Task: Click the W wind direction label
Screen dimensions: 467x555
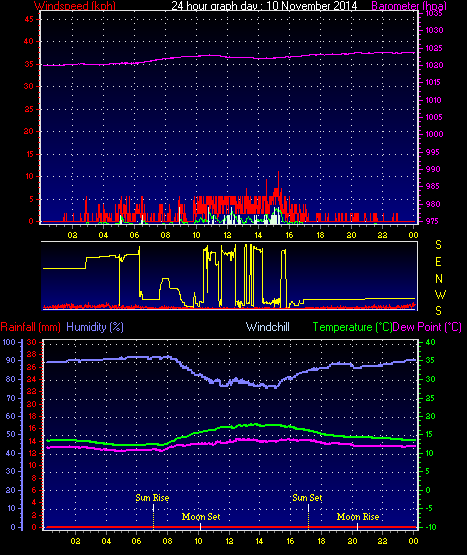Action: pos(440,294)
